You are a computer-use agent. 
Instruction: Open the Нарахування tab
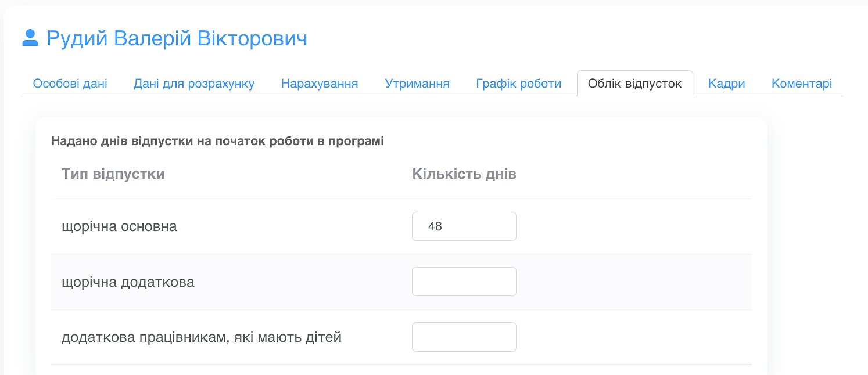coord(320,84)
